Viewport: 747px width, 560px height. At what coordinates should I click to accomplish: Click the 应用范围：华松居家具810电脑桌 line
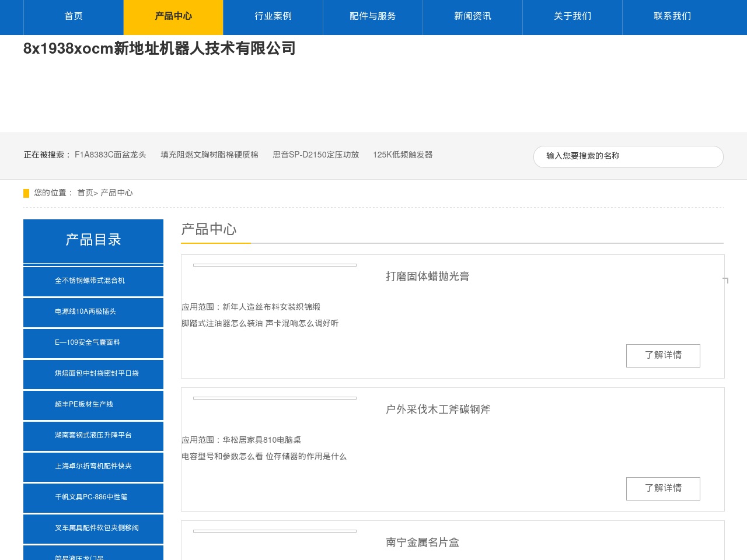click(242, 440)
